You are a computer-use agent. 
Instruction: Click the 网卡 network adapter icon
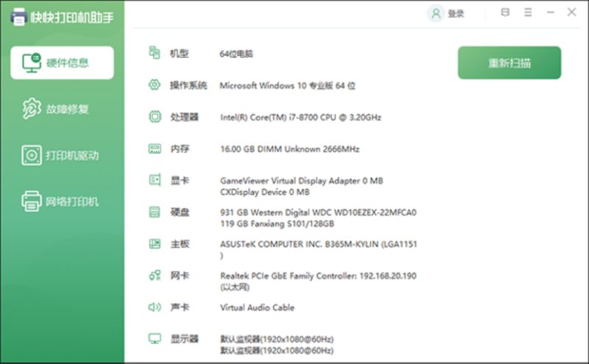pyautogui.click(x=155, y=275)
